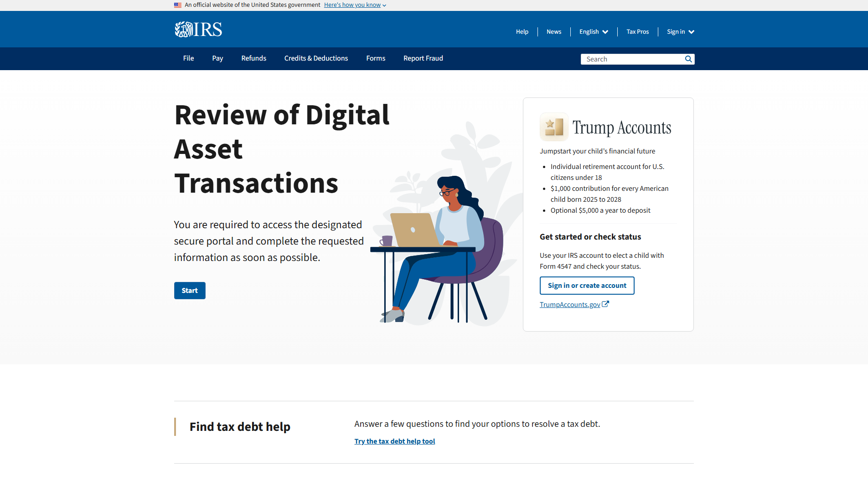Expand "Here's how you know" banner
This screenshot has width=868, height=491.
tap(355, 5)
